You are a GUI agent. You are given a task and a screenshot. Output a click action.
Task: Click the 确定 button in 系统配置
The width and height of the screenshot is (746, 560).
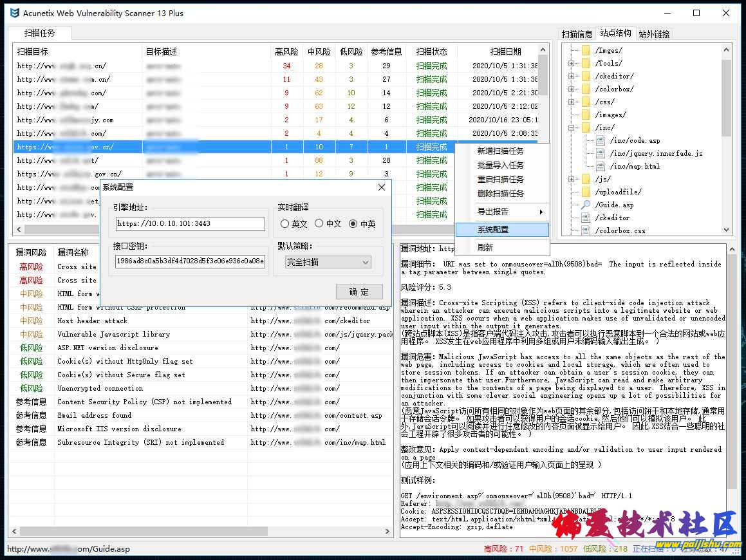(x=359, y=292)
